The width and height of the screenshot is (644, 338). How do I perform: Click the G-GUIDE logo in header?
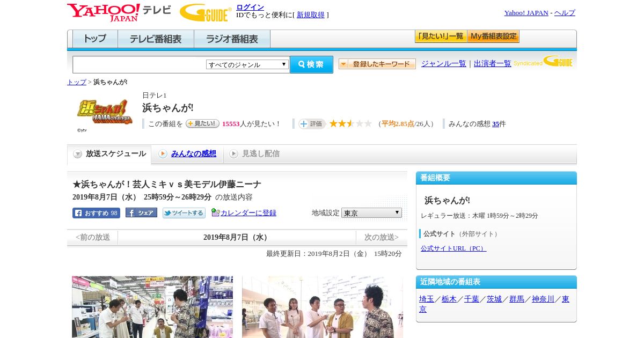click(x=206, y=12)
